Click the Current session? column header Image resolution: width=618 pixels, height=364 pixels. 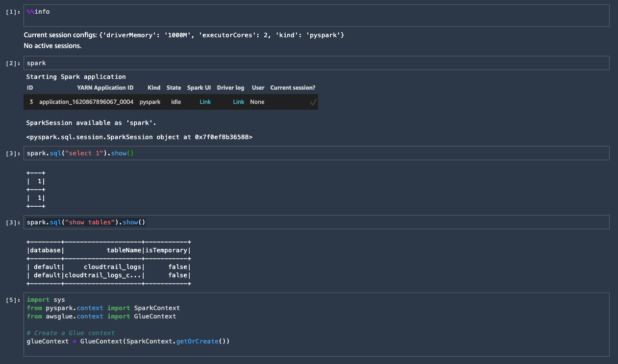point(293,87)
